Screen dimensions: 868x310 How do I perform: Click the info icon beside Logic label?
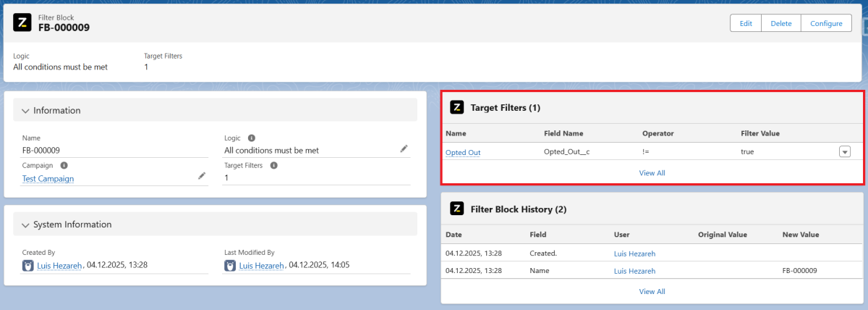251,138
